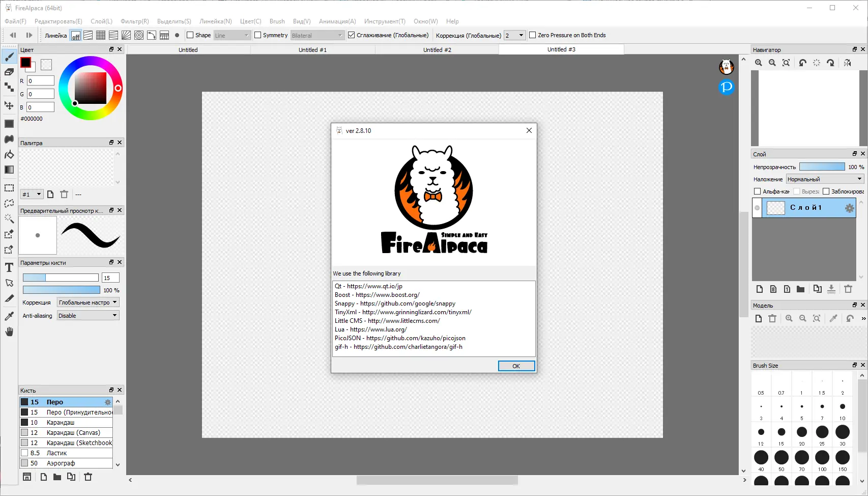Screen dimensions: 868x496
Task: Open the Фильтр menu
Action: [134, 21]
